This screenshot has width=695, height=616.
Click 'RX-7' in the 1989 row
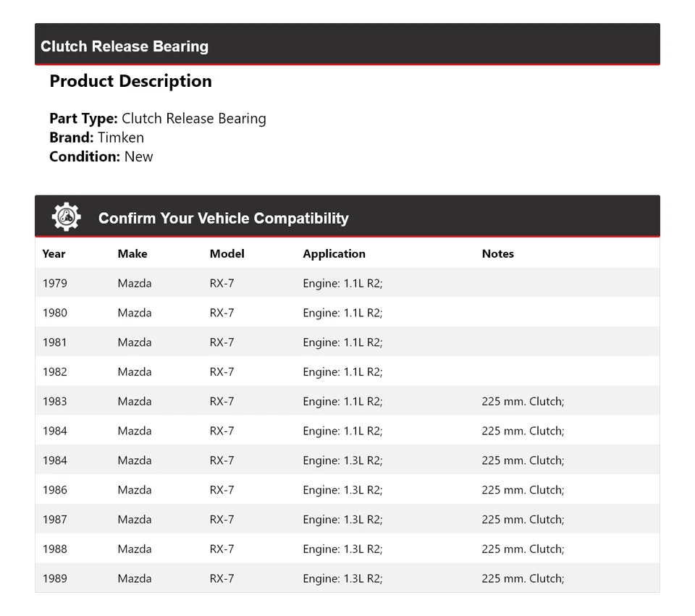point(222,579)
